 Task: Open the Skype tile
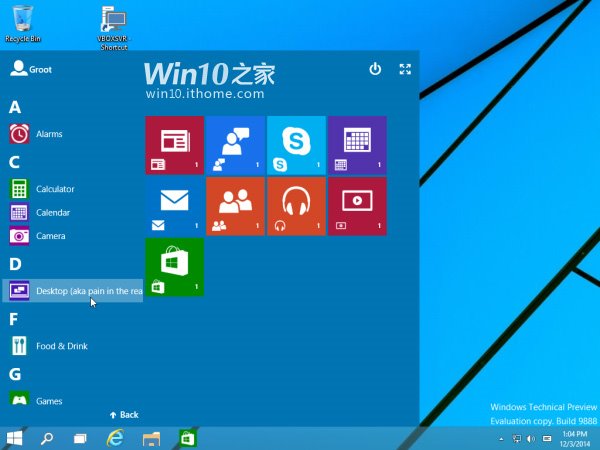tap(296, 145)
